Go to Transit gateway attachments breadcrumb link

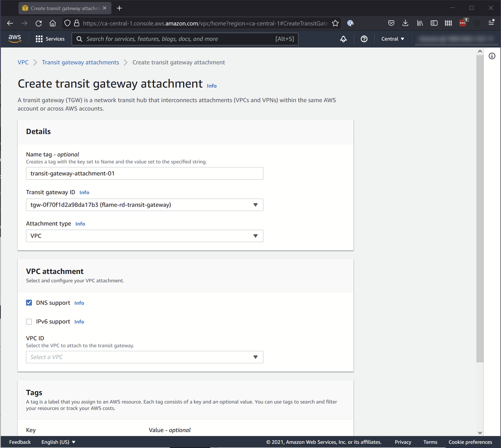pos(80,62)
